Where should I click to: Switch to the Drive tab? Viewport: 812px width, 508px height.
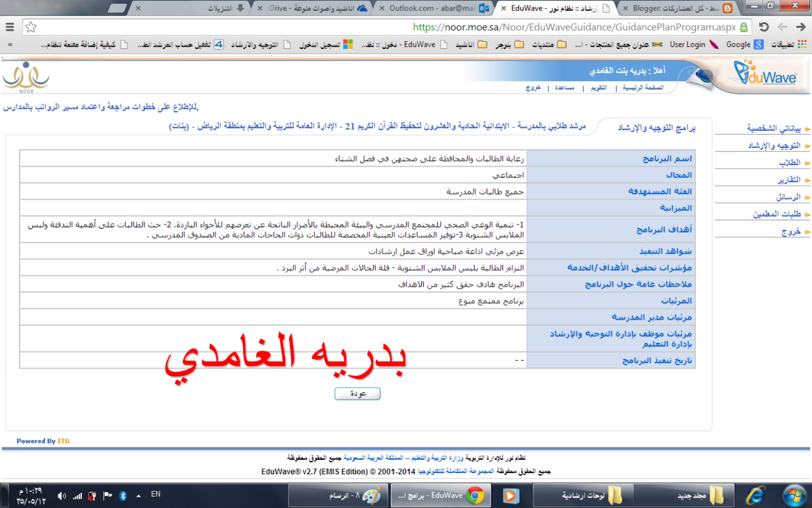pyautogui.click(x=314, y=8)
